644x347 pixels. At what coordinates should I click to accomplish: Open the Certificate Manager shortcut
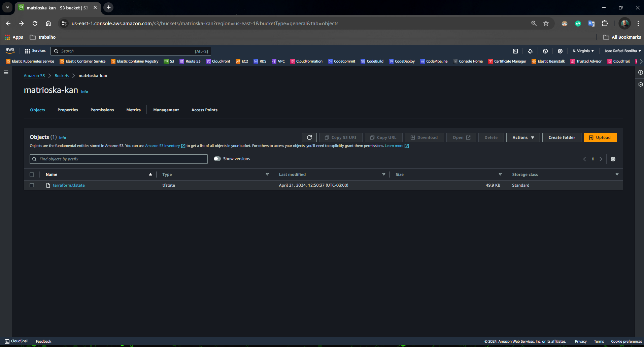[507, 61]
